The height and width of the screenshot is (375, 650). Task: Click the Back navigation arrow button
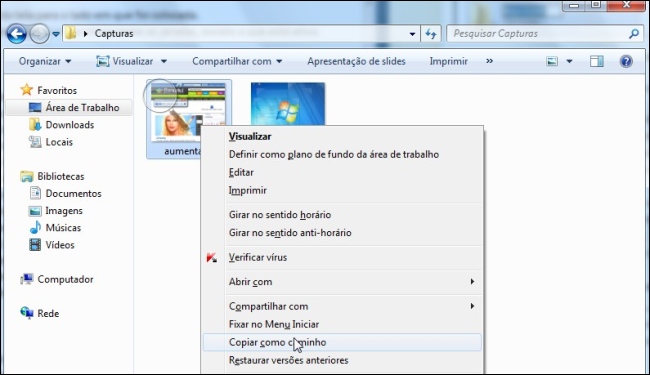point(17,34)
